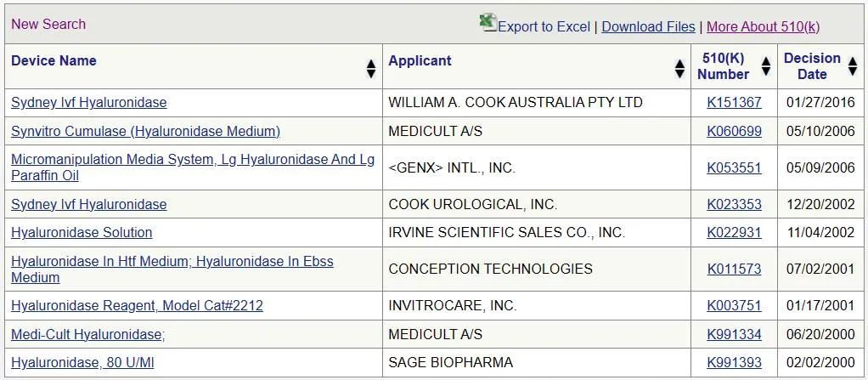The width and height of the screenshot is (868, 380).
Task: Click the Excel spreadsheet icon
Action: coord(488,22)
